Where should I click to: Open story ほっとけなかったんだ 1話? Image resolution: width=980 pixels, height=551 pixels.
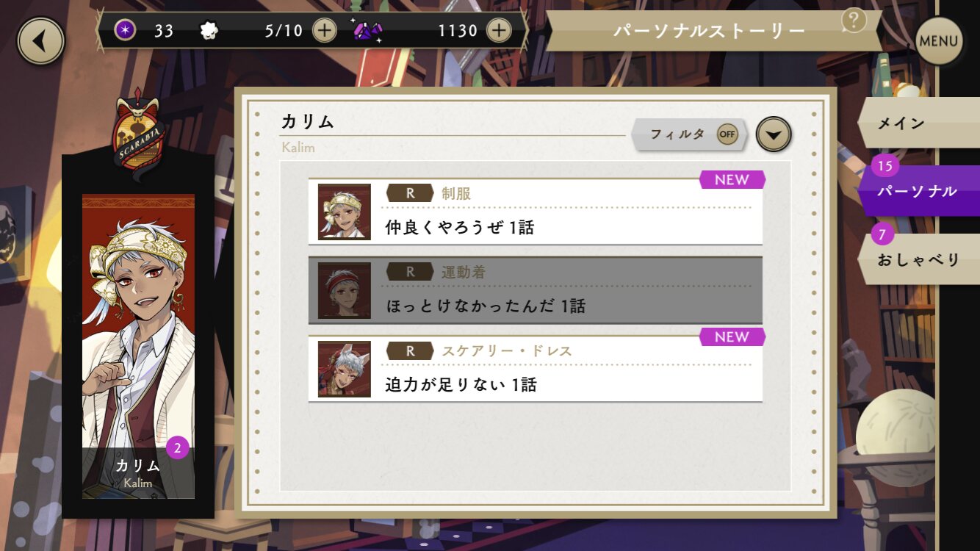536,290
